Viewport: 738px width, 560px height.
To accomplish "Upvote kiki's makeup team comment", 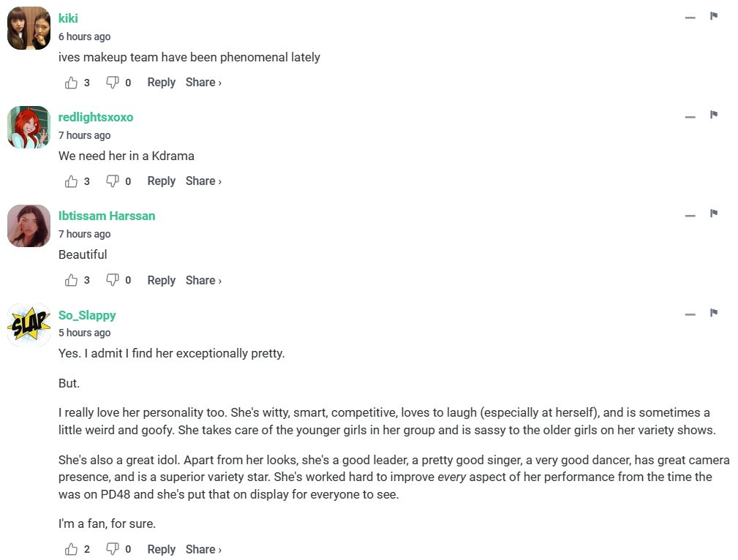I will pyautogui.click(x=71, y=83).
